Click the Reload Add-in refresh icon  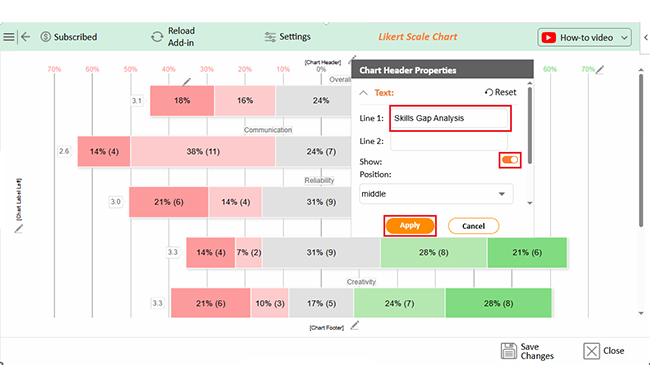[x=157, y=37]
